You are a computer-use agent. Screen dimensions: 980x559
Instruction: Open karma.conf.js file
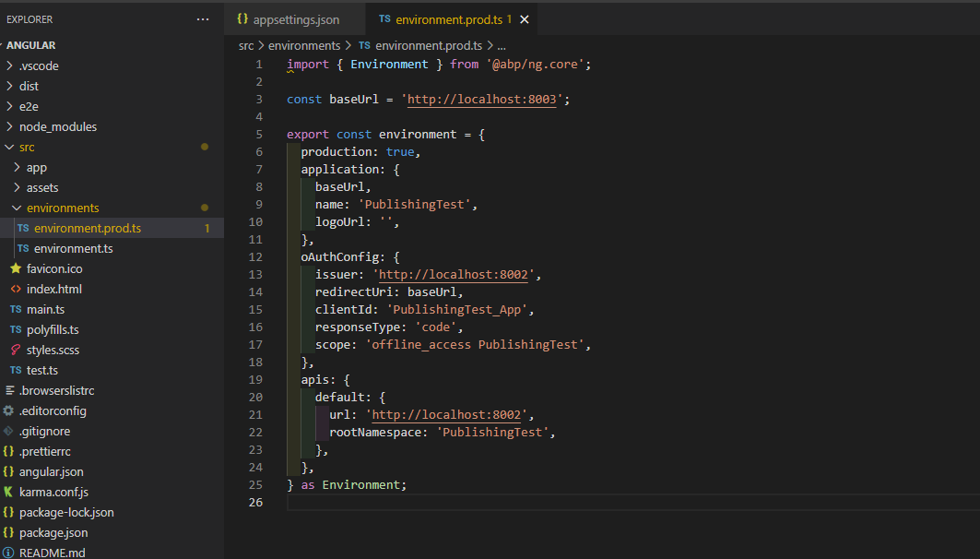[x=53, y=492]
